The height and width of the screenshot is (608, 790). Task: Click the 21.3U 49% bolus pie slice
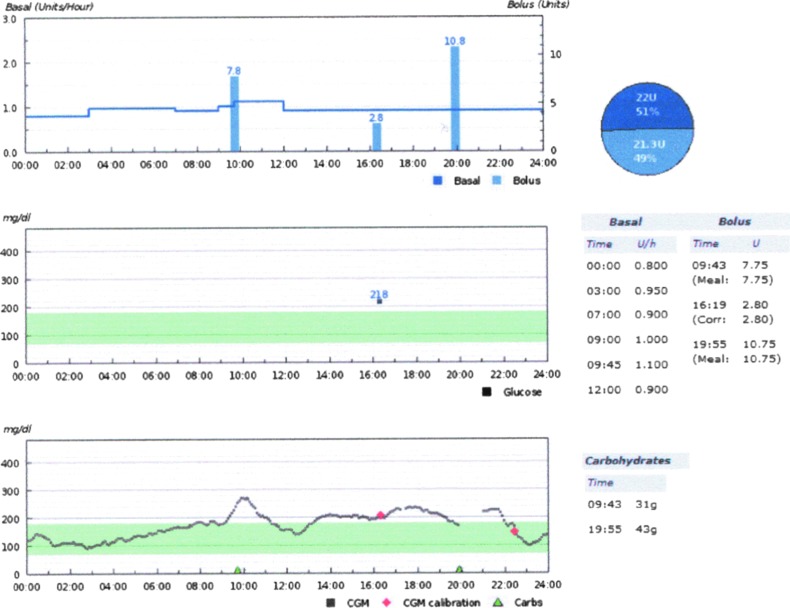click(648, 152)
